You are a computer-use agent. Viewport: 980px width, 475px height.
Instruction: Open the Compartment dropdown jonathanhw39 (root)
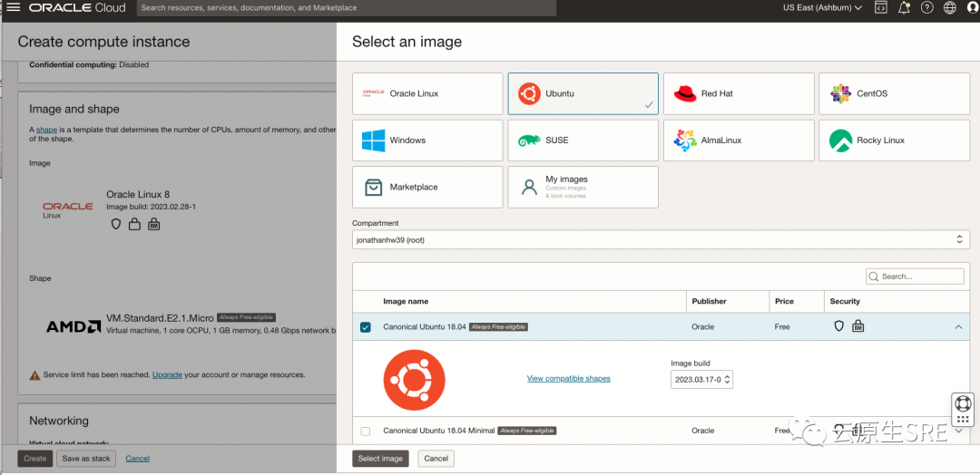(x=661, y=239)
